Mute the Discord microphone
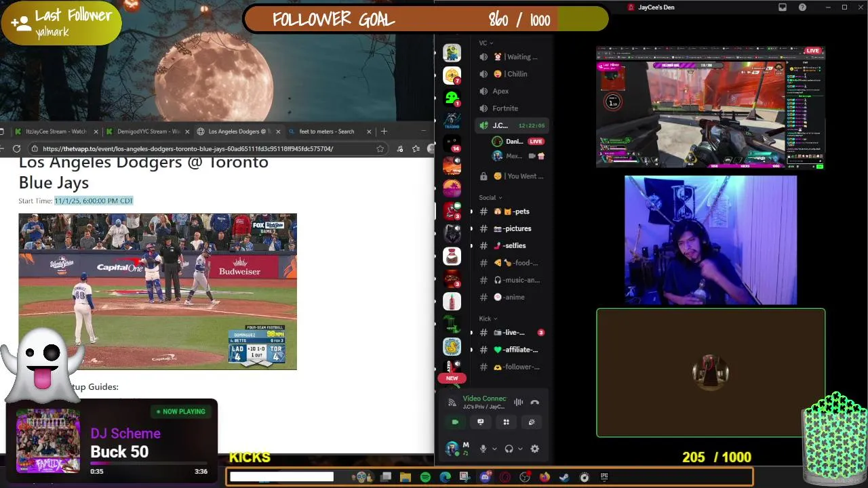 coord(484,449)
